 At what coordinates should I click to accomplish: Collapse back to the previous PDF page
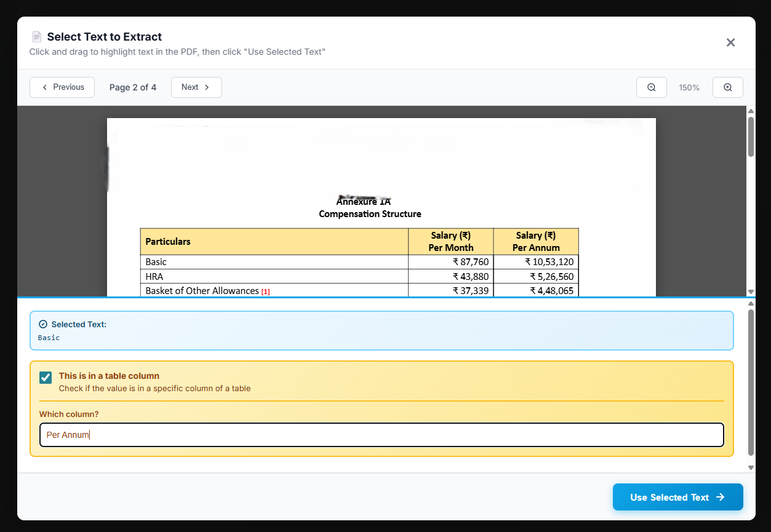(x=62, y=87)
